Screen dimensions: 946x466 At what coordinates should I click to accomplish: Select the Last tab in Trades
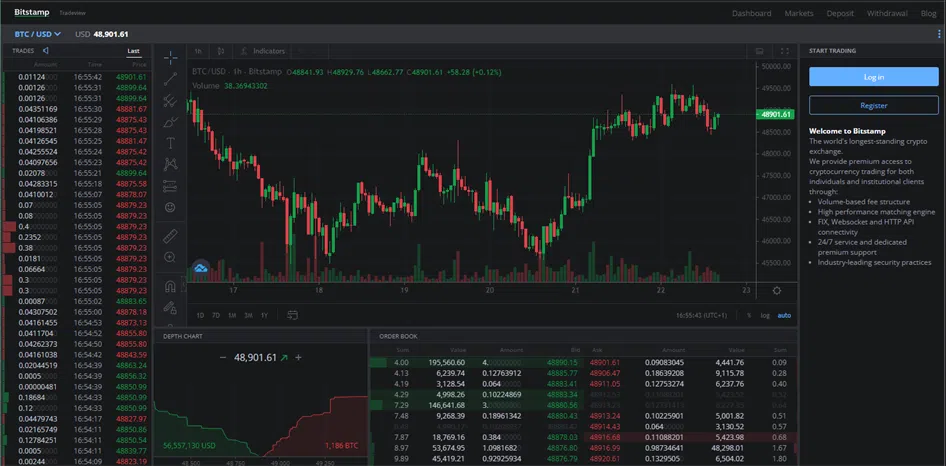[133, 51]
